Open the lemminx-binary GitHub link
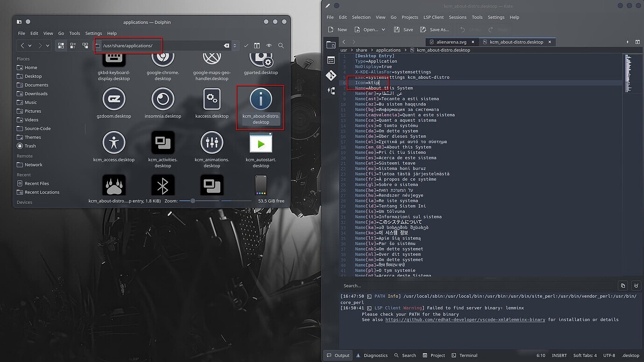The image size is (644, 362). click(465, 320)
